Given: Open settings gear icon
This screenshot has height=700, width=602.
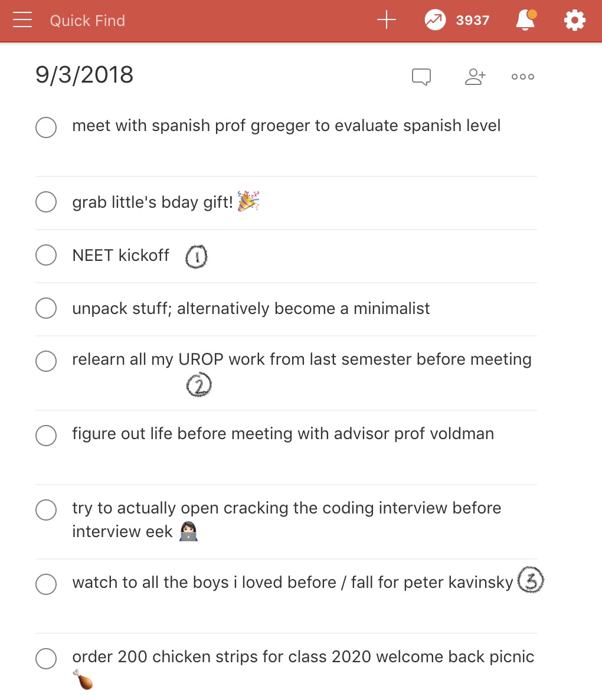Looking at the screenshot, I should tap(575, 20).
